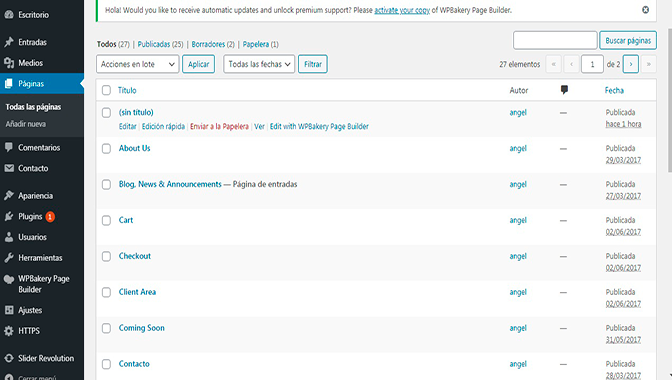Viewport: 672px width, 380px height.
Task: Click the WPBakery Page Builder icon
Action: click(9, 279)
